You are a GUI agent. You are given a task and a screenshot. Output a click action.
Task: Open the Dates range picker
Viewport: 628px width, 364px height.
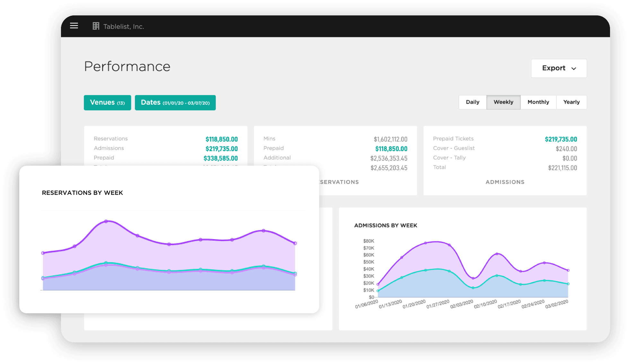pos(175,102)
